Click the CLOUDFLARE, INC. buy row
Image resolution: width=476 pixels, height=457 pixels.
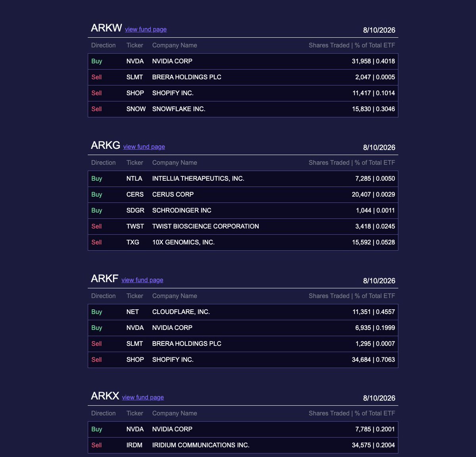pyautogui.click(x=243, y=312)
